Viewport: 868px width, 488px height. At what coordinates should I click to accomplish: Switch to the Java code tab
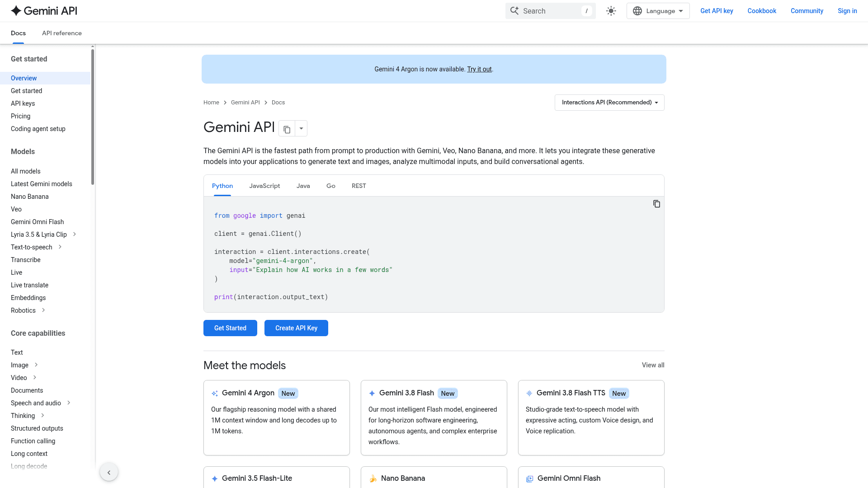[303, 186]
